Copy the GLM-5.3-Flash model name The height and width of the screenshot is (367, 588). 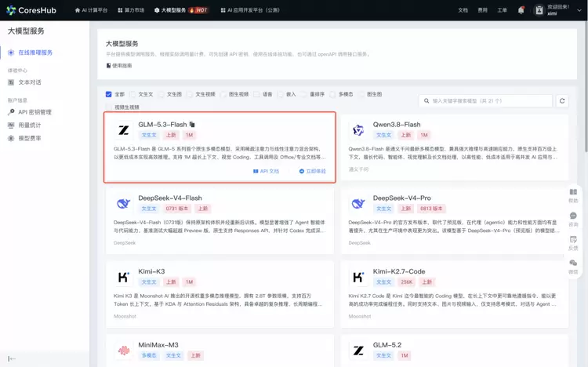pyautogui.click(x=192, y=124)
